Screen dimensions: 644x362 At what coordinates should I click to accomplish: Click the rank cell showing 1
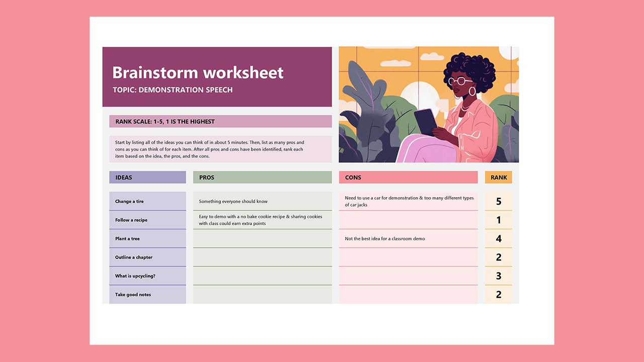point(498,220)
